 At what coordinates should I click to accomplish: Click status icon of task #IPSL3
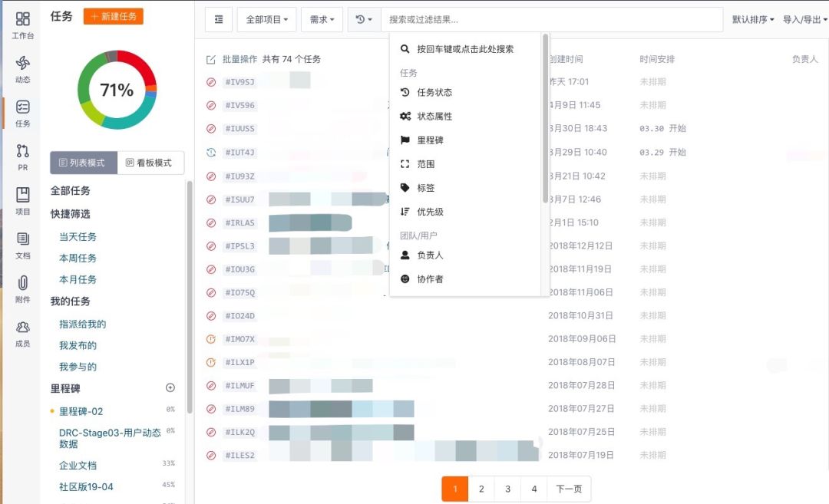(211, 245)
